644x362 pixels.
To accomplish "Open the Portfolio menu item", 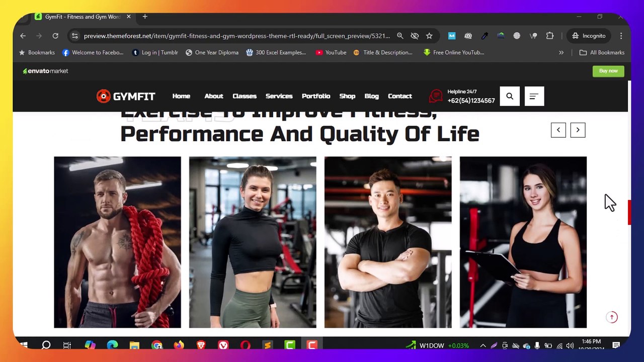I will [x=316, y=96].
